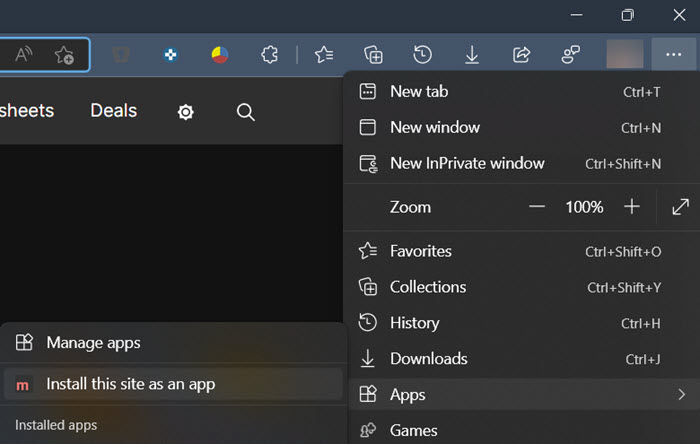
Task: Open Collections toolbar icon
Action: (374, 55)
